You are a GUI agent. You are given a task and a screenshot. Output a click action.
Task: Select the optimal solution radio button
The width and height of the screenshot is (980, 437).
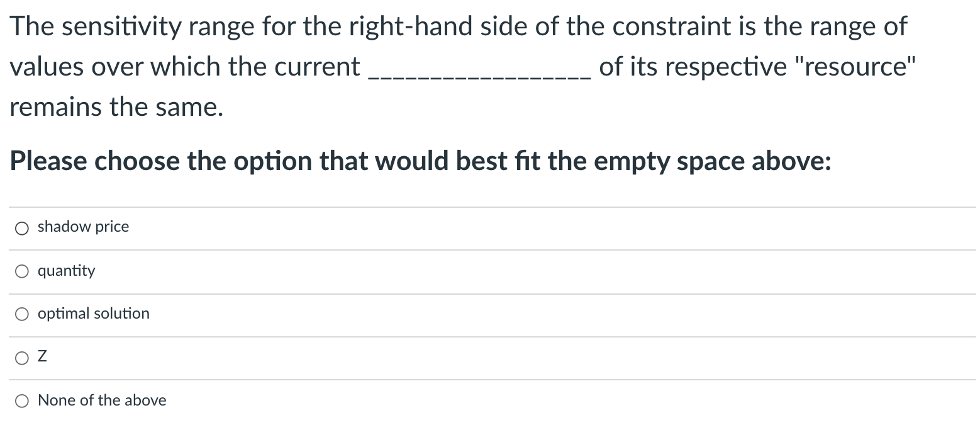(22, 314)
